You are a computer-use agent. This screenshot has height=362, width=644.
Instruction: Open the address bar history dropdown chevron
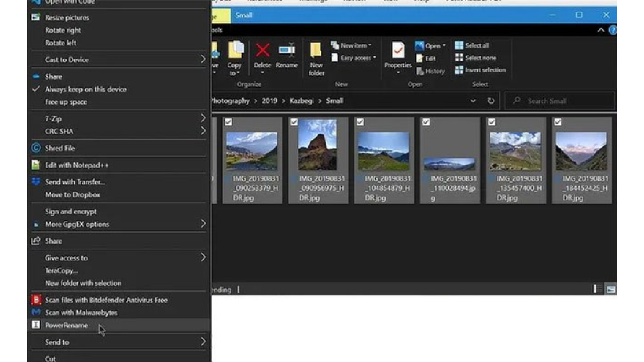pyautogui.click(x=473, y=101)
